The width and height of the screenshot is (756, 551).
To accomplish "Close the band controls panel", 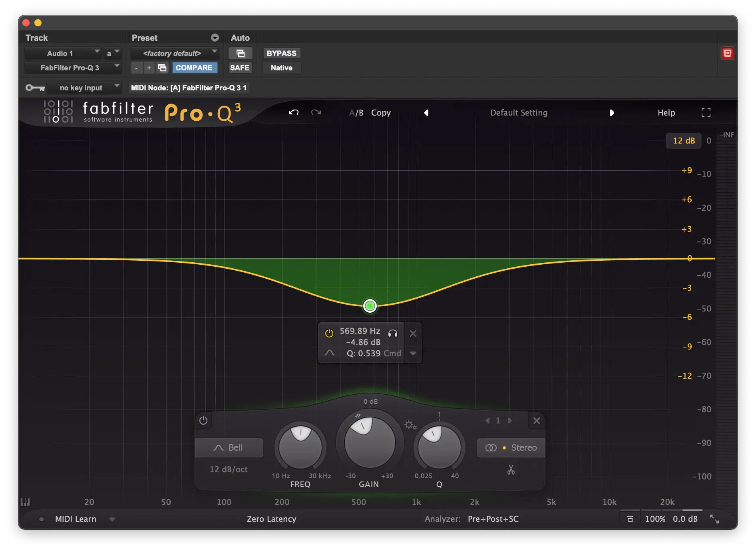I will [x=537, y=421].
